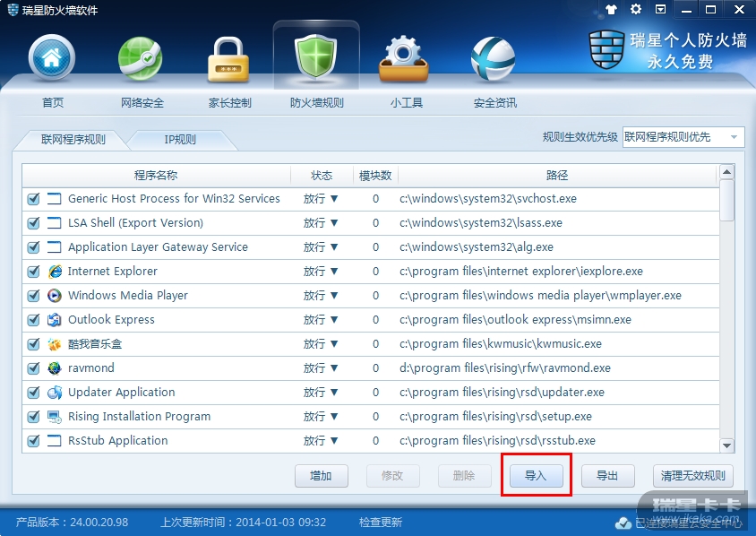Click the 导出 (Export) button
This screenshot has height=536, width=756.
click(607, 476)
